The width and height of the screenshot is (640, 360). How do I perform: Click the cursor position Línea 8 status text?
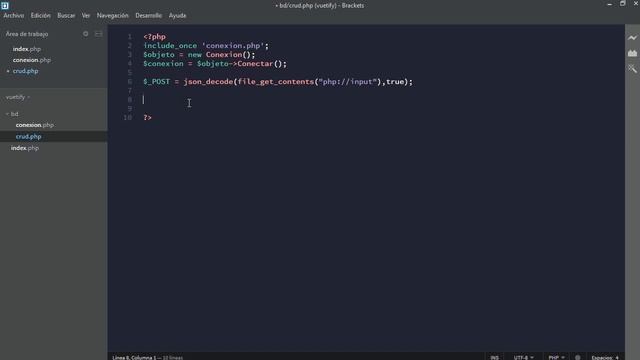(134, 358)
